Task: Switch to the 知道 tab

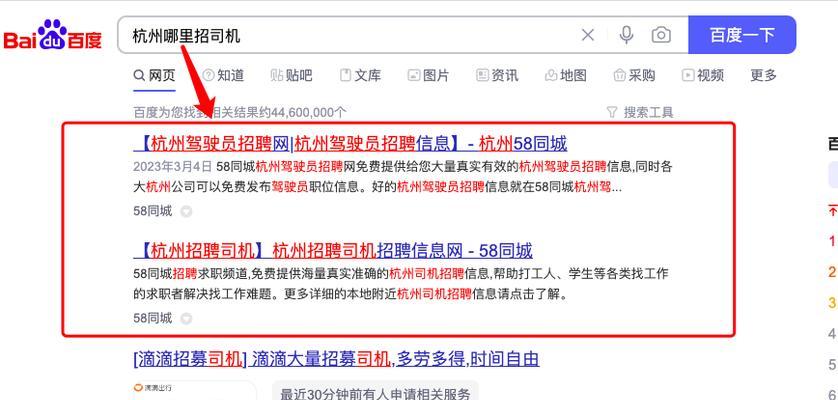Action: pos(223,76)
